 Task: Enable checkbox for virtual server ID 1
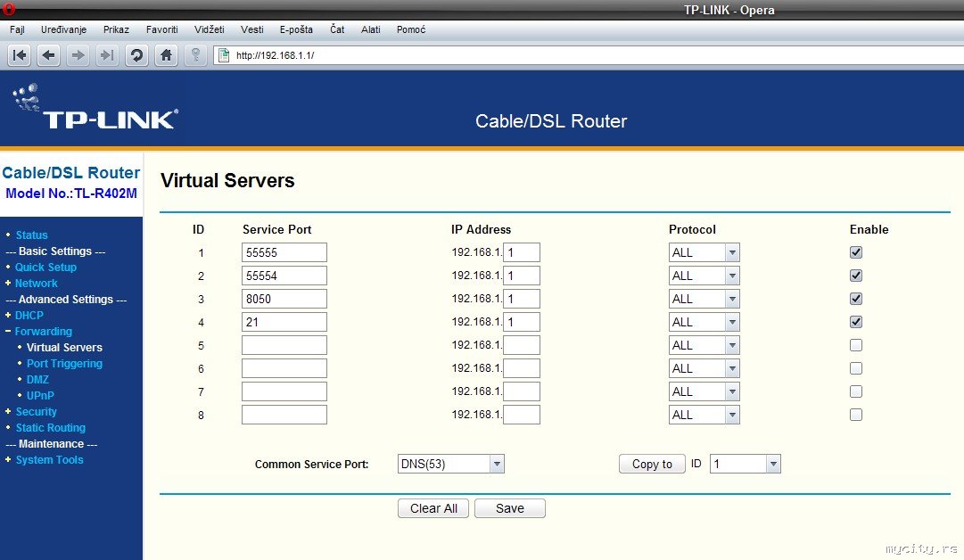[856, 252]
